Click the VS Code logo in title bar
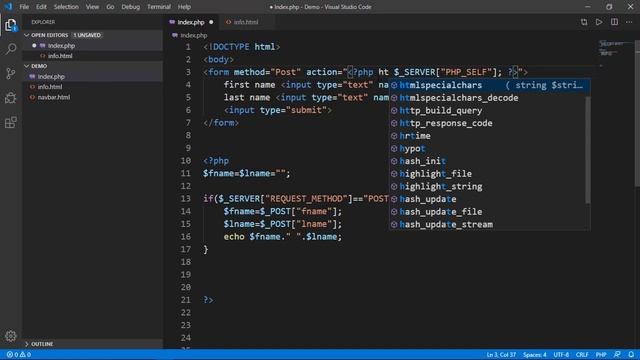 (x=8, y=7)
